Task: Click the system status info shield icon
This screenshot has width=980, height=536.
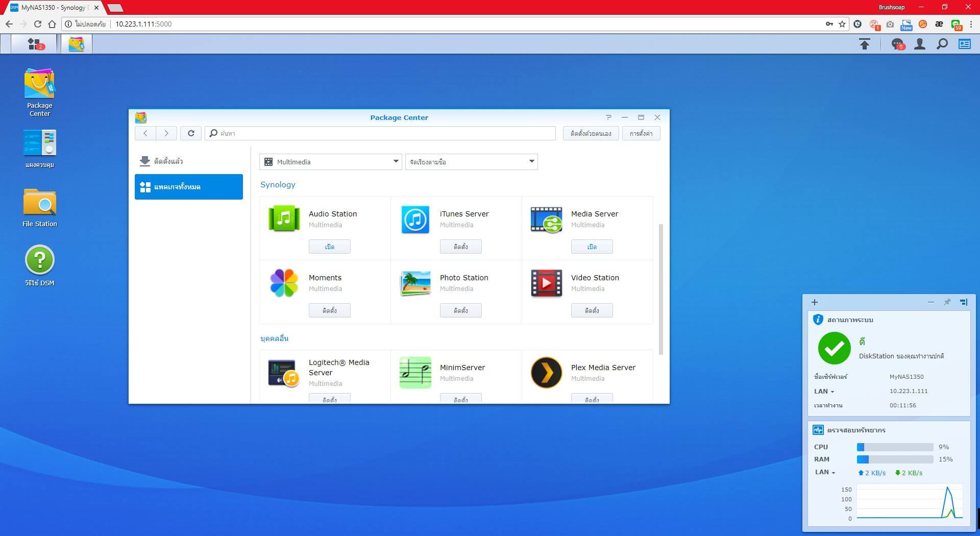Action: (818, 320)
